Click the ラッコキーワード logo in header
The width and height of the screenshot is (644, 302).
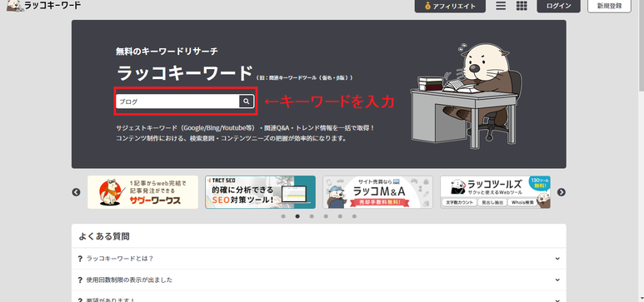tap(43, 5)
